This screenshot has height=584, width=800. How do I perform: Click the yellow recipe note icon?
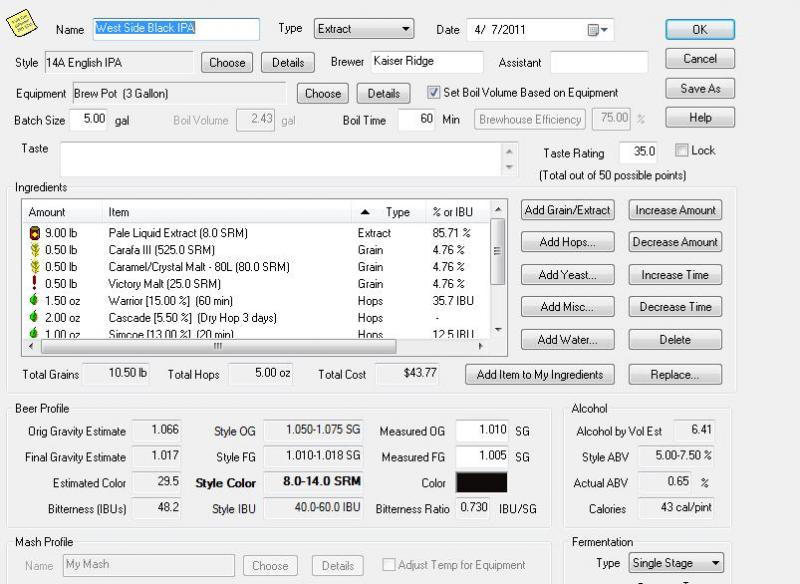[21, 23]
